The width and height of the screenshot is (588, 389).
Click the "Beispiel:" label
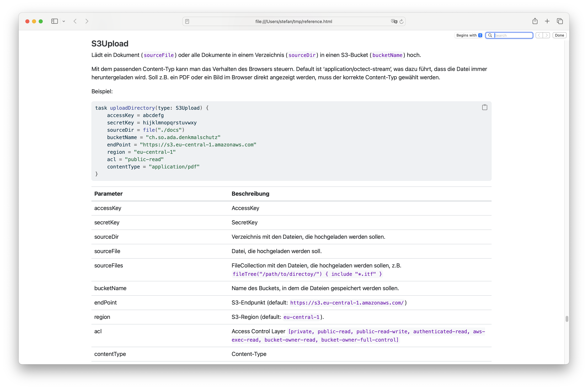(x=102, y=91)
